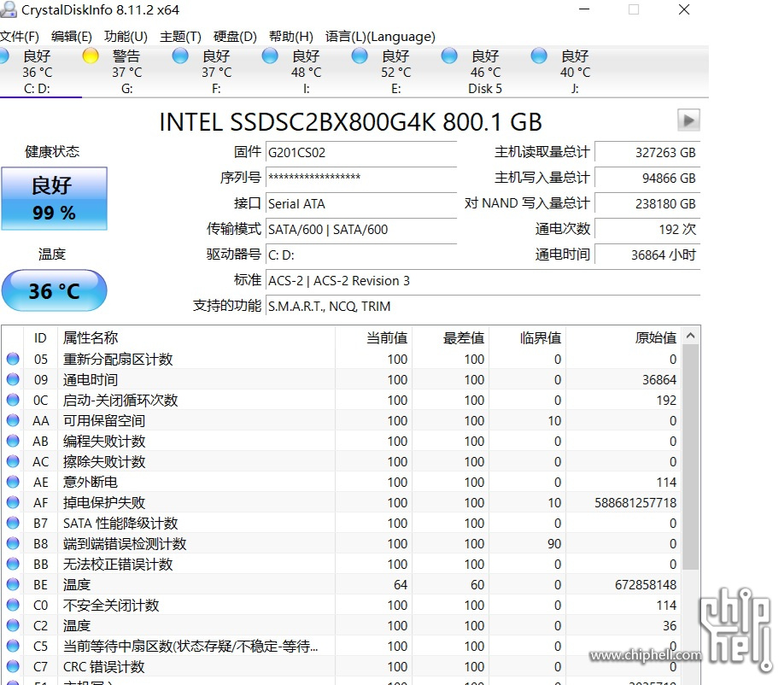This screenshot has height=685, width=784.
Task: Click the 36 °C temperature button
Action: click(54, 290)
